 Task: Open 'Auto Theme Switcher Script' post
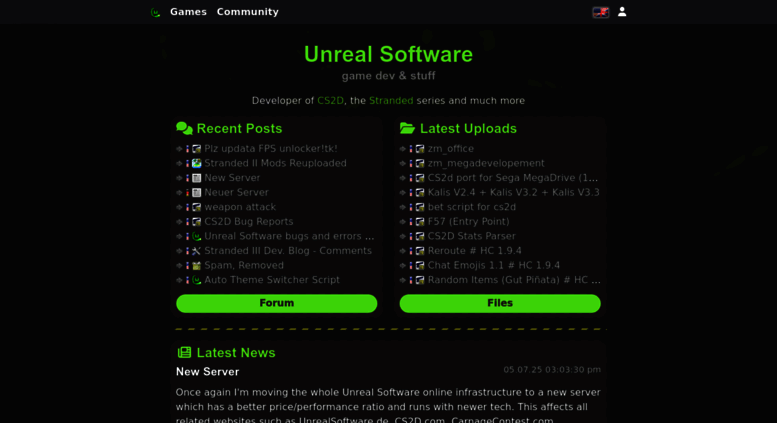pyautogui.click(x=272, y=280)
